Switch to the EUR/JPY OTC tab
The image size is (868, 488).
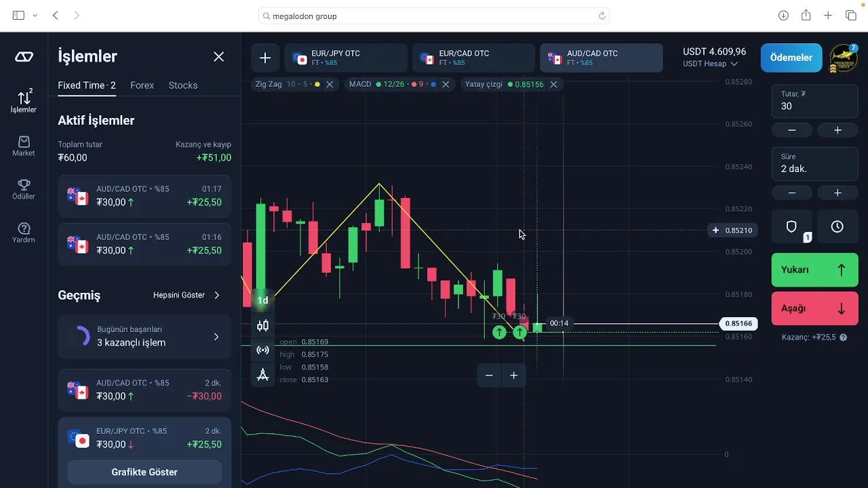(x=346, y=58)
